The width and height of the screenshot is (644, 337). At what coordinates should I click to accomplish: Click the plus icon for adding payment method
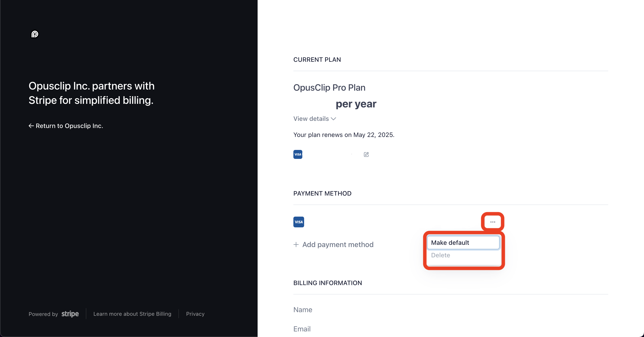point(296,244)
